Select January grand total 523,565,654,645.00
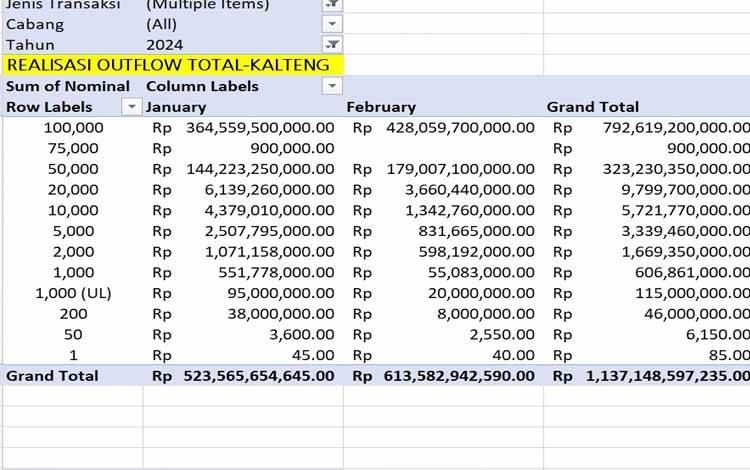Viewport: 750px width, 470px height. (259, 376)
